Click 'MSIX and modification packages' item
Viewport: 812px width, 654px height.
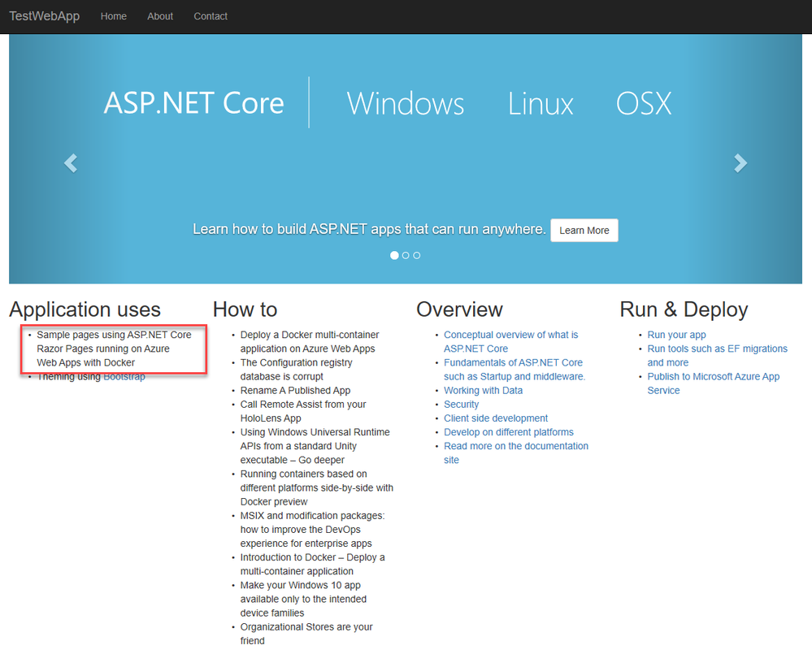click(312, 530)
